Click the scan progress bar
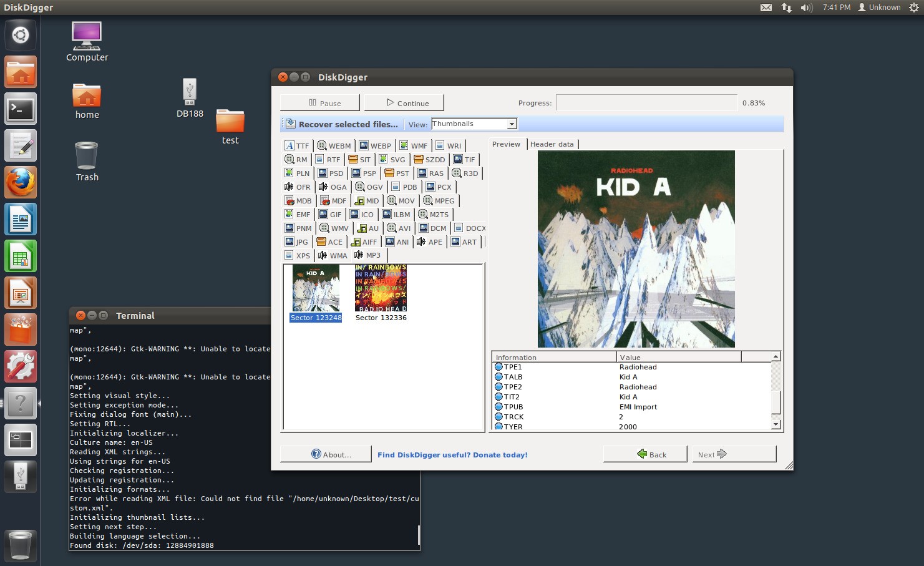The image size is (924, 566). [646, 103]
